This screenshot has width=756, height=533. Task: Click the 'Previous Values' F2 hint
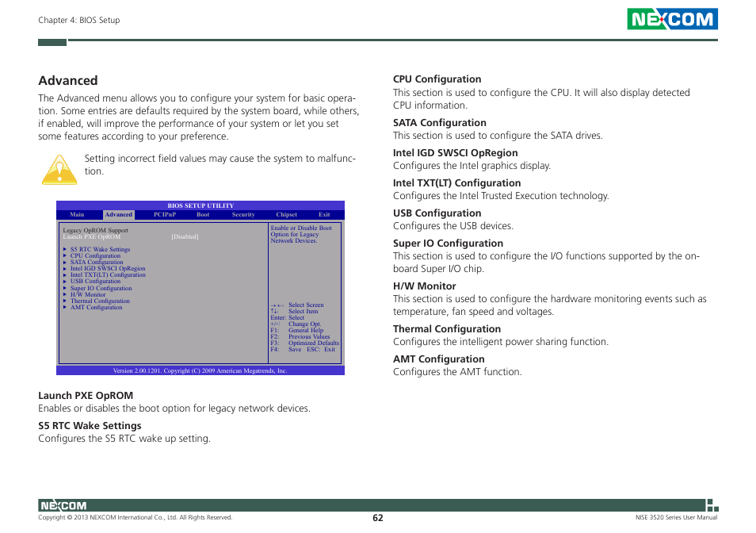(x=309, y=336)
